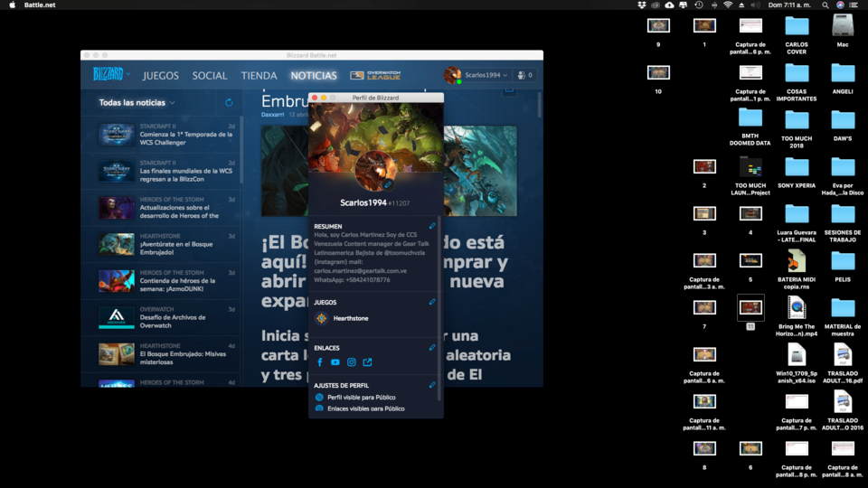Open the Facebook link icon in profile

(319, 362)
